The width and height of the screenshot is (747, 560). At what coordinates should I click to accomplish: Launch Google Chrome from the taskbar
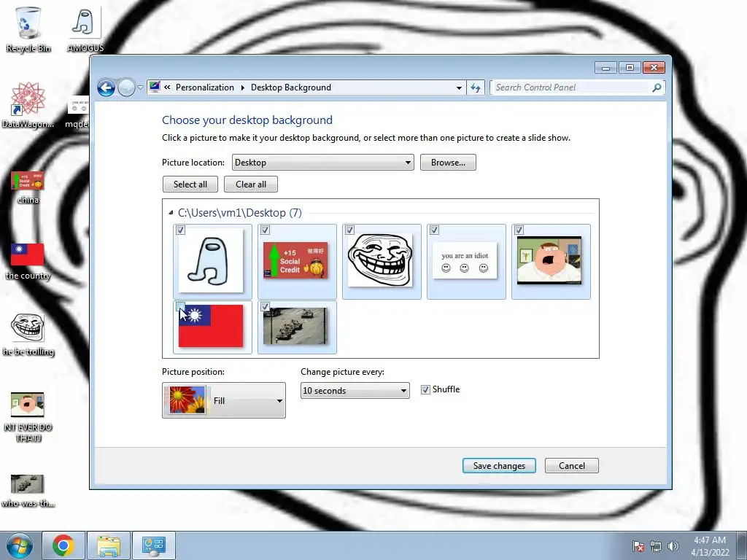pyautogui.click(x=63, y=545)
